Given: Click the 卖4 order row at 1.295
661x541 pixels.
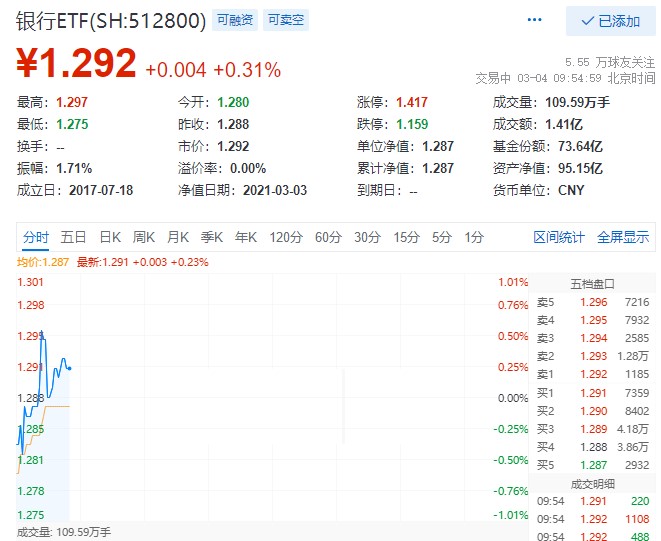Looking at the screenshot, I should click(593, 320).
